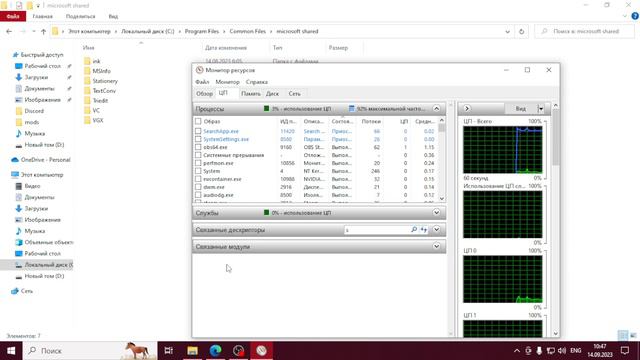Expand the Связанные модули section
Image resolution: width=640 pixels, height=360 pixels.
436,246
